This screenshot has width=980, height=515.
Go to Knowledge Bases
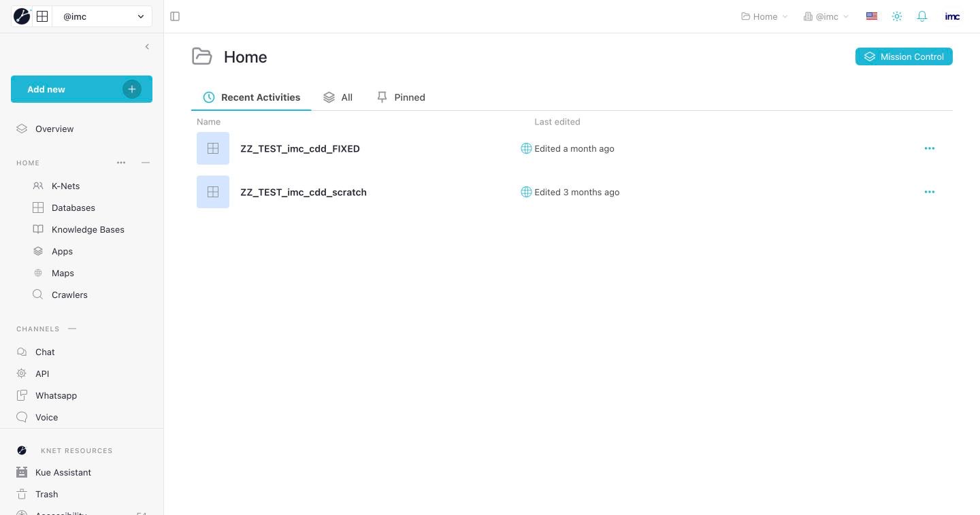[x=88, y=229]
